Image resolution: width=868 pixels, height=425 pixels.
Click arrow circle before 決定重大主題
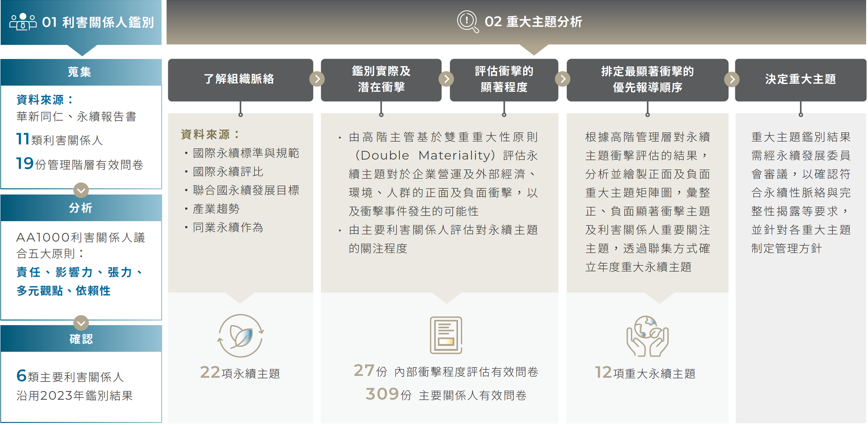pyautogui.click(x=732, y=80)
